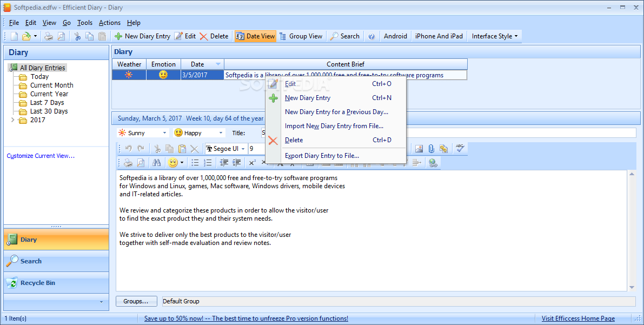Viewport: 644px width, 325px height.
Task: Open the navigation pane options arrow at bottom
Action: point(102,302)
